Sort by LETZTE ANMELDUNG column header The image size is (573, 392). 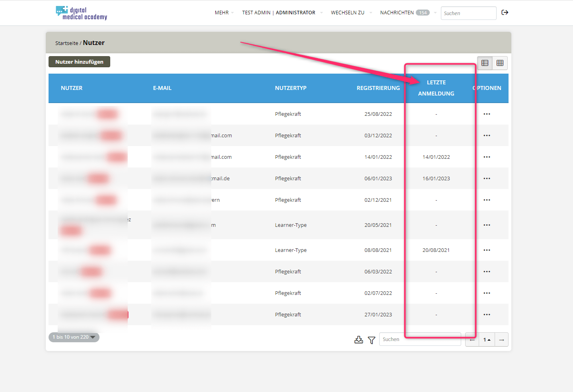tap(436, 88)
